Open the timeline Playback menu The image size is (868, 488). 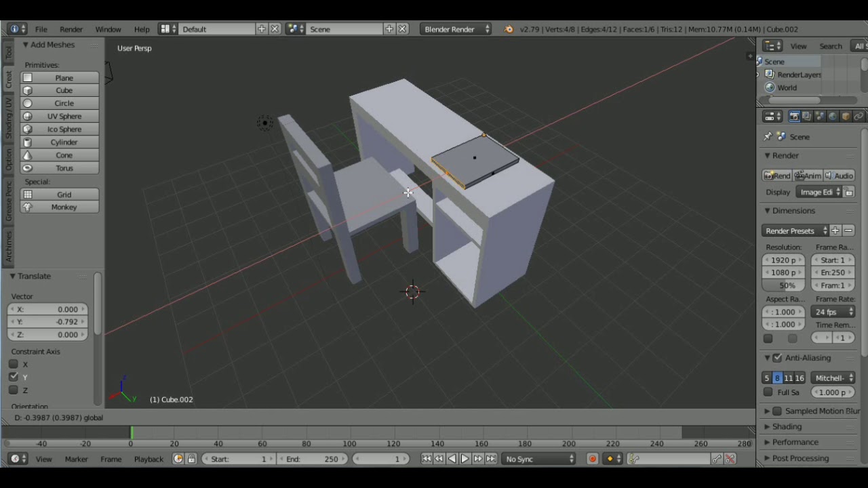[149, 459]
